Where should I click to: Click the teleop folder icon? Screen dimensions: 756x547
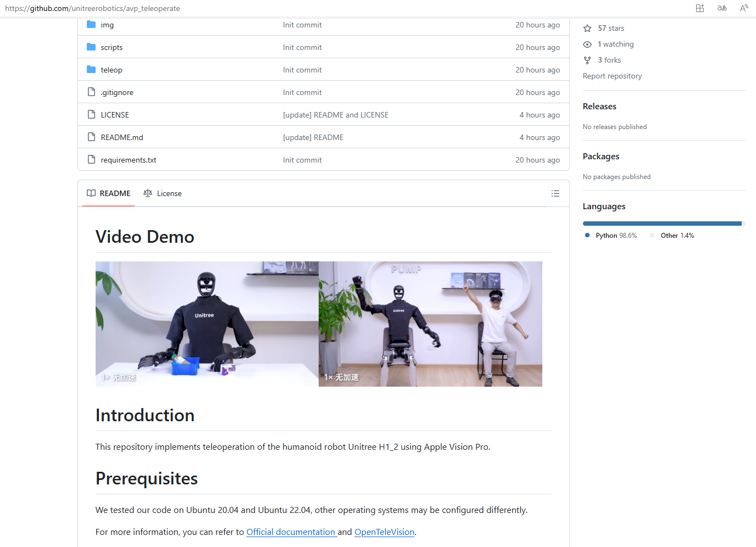click(x=91, y=70)
